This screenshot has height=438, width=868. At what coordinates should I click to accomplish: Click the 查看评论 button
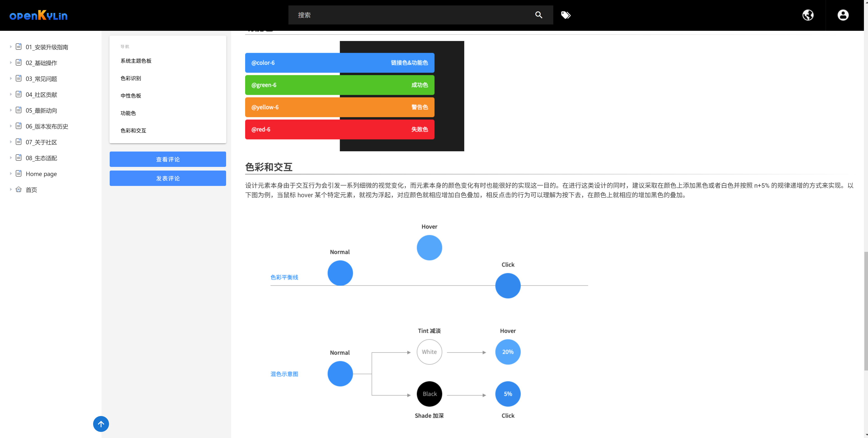pyautogui.click(x=168, y=159)
